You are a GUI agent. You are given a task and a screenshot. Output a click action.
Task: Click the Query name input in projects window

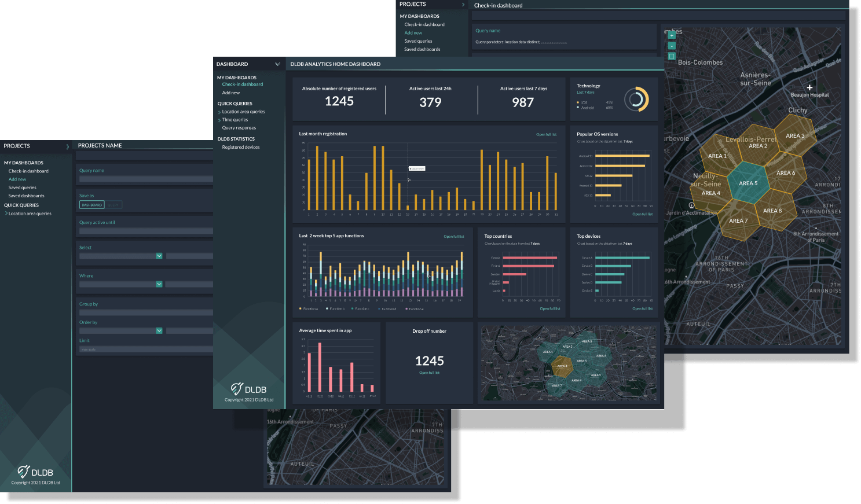coord(146,179)
